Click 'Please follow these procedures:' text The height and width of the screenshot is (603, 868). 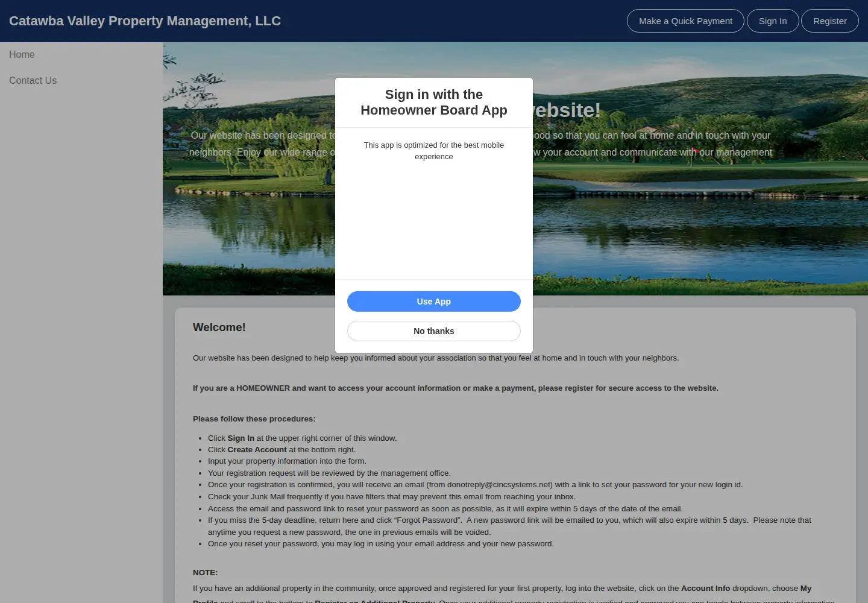click(254, 419)
